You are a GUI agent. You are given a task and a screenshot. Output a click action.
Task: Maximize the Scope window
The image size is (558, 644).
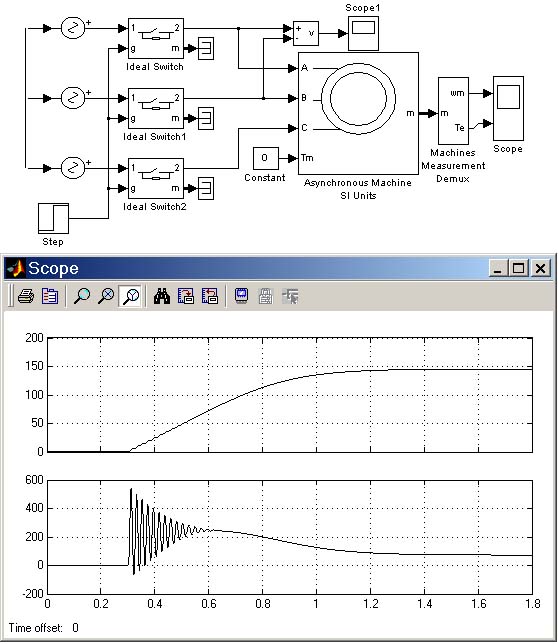coord(518,269)
